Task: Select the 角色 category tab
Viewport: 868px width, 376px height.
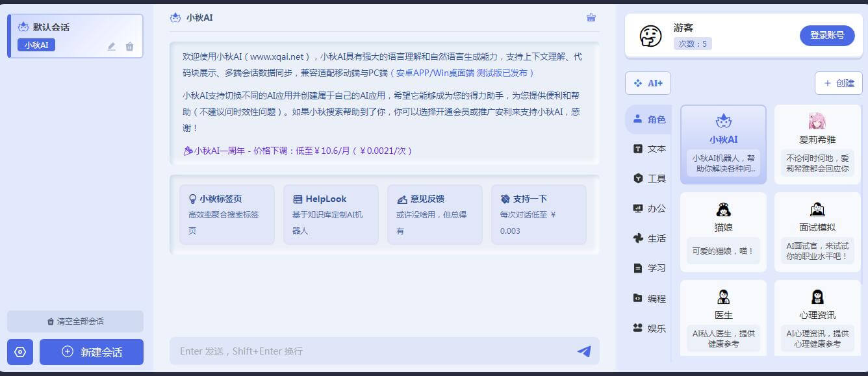Action: pyautogui.click(x=648, y=119)
